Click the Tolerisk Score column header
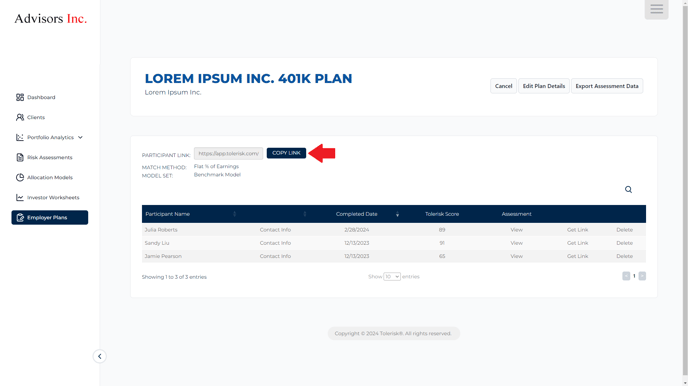Image resolution: width=688 pixels, height=386 pixels. click(x=442, y=214)
